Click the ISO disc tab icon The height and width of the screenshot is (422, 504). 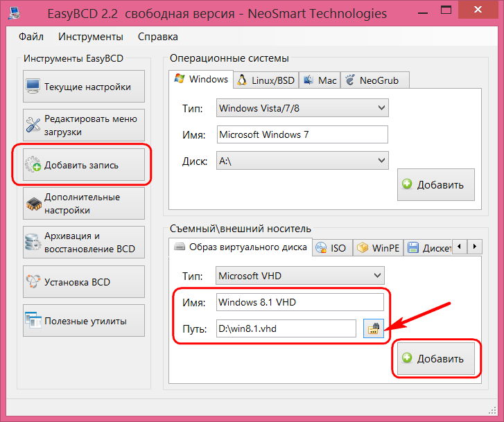point(321,247)
